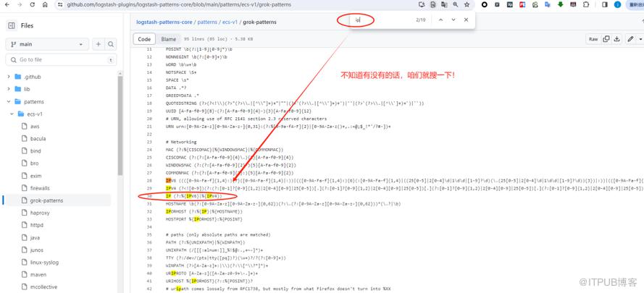The image size is (644, 293).
Task: Open the httpd file in tree
Action: tap(36, 225)
